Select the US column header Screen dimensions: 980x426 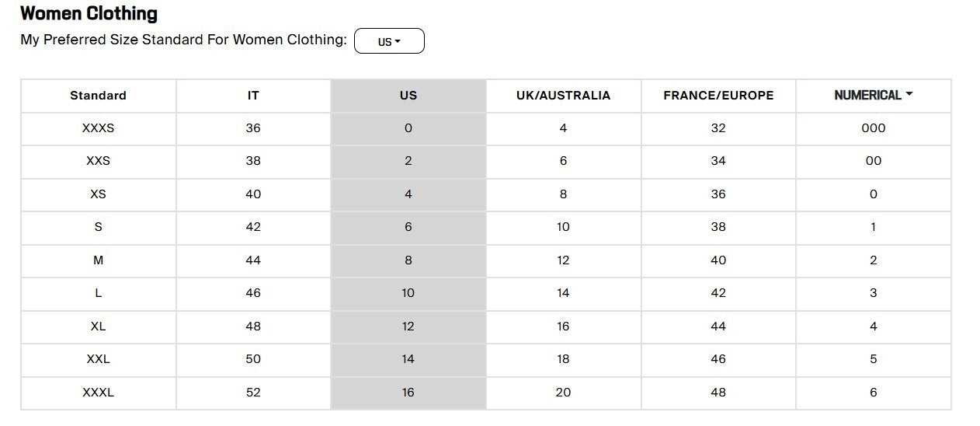click(408, 96)
